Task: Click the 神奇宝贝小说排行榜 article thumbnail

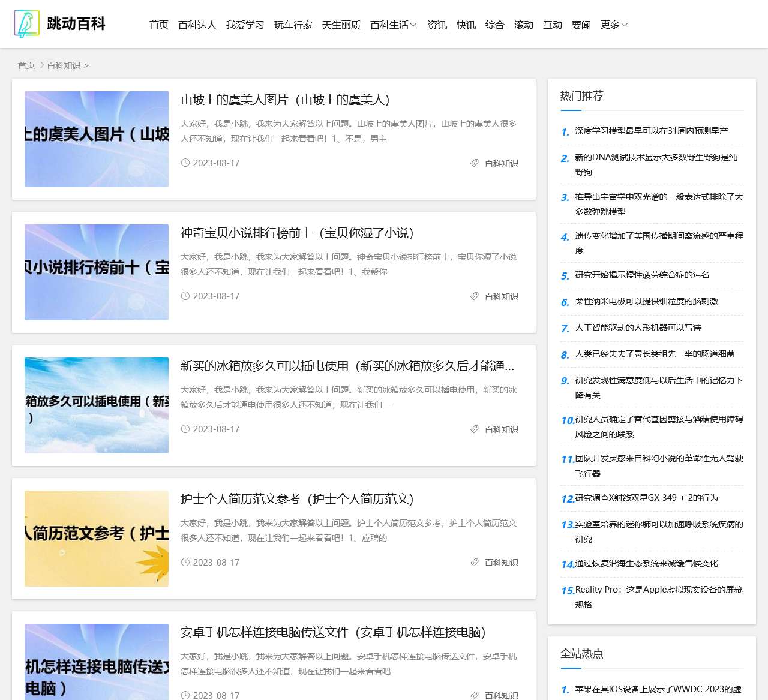Action: [96, 272]
